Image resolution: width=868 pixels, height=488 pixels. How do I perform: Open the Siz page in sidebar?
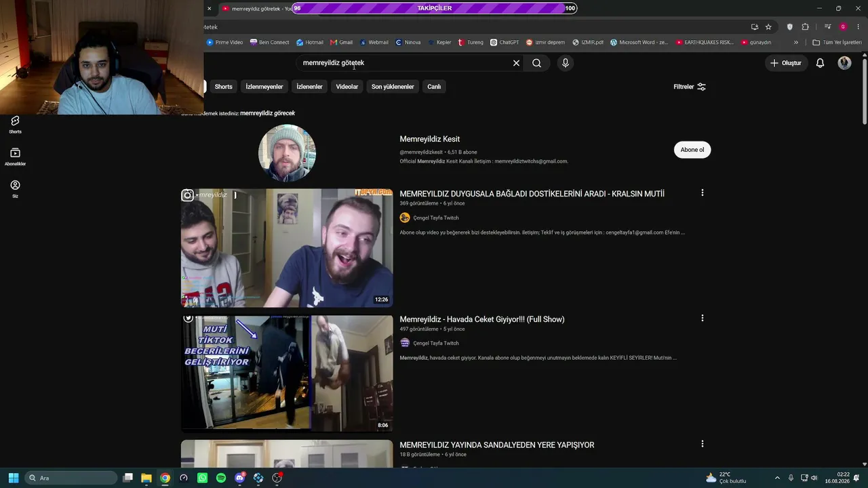[15, 189]
